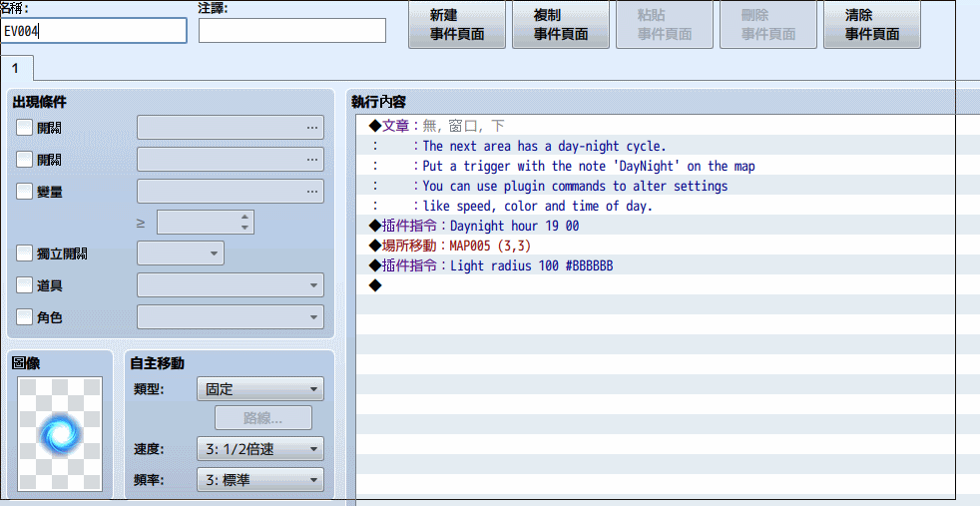The height and width of the screenshot is (506, 980).
Task: Tick the 獨立開關 checkbox
Action: 24,253
